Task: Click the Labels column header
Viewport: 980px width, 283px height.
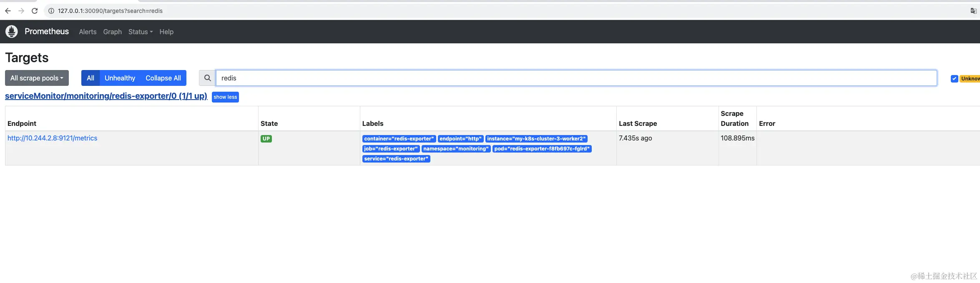Action: point(373,123)
